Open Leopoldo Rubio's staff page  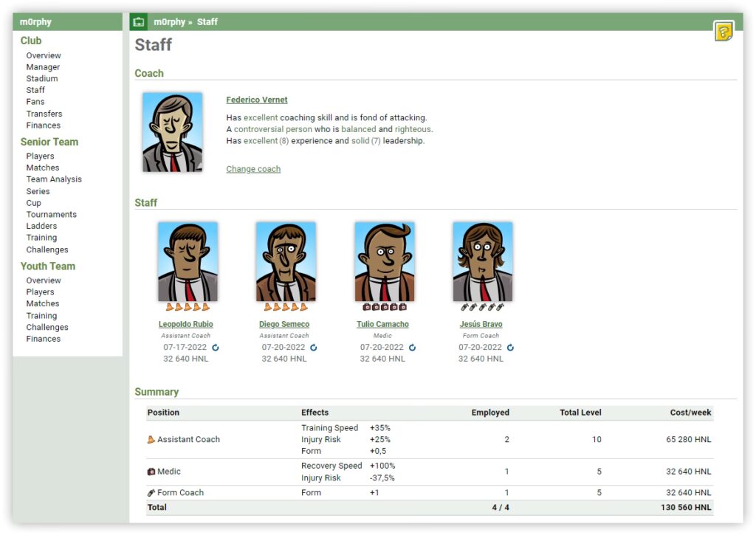[x=185, y=324]
